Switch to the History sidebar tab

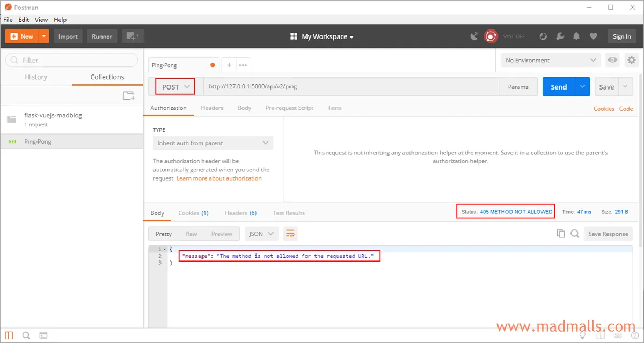[x=36, y=77]
